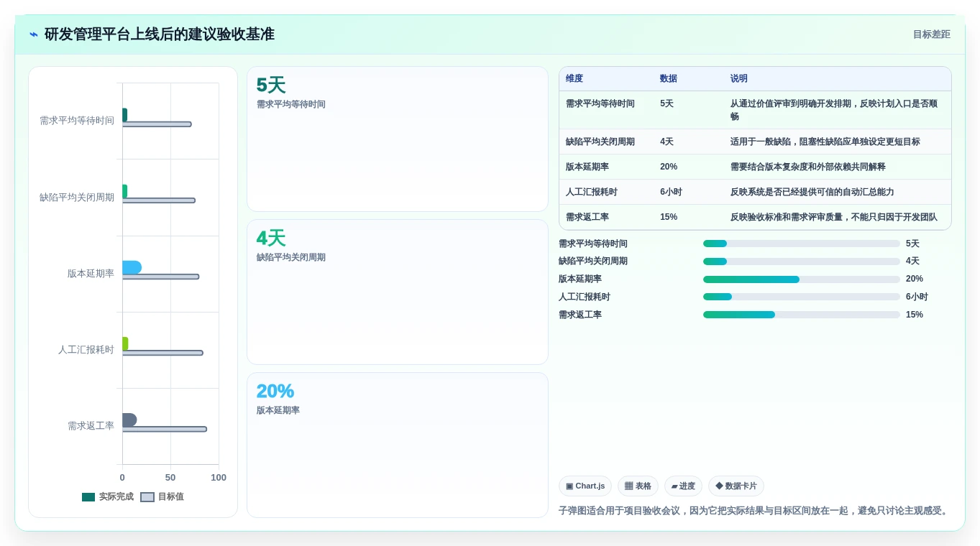Open the 4天 data card
Viewport: 980px width, 546px height.
pyautogui.click(x=398, y=292)
